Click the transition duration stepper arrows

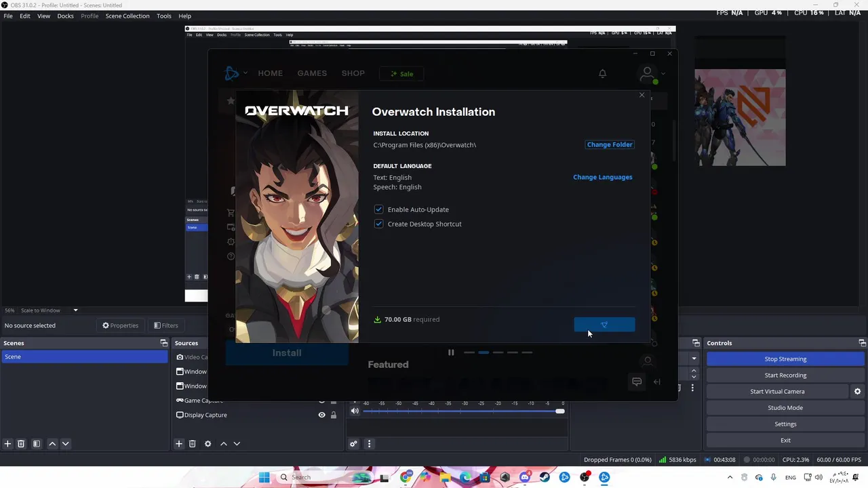point(694,373)
